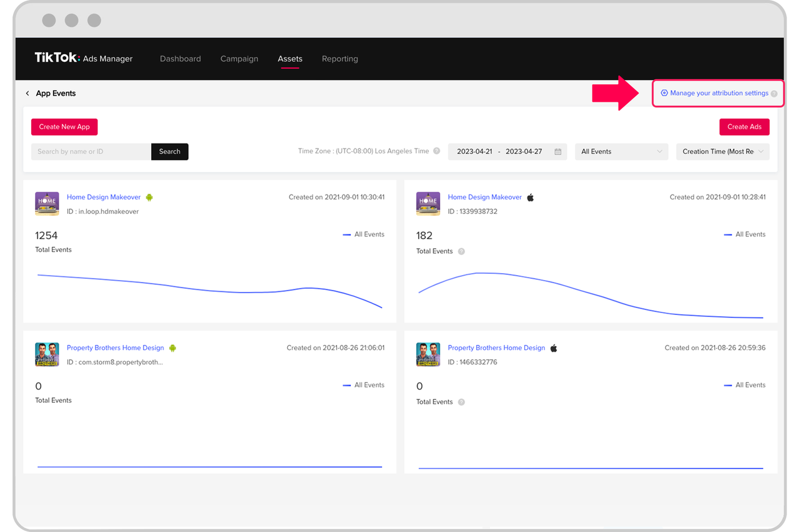Expand the All Events dropdown
Viewport: 799px width, 532px height.
[x=622, y=152]
